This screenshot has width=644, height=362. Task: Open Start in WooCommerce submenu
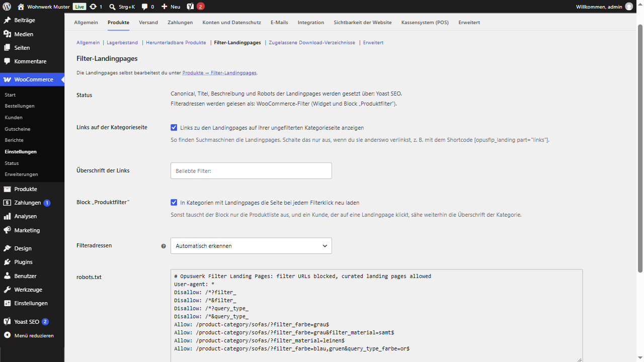pyautogui.click(x=10, y=95)
